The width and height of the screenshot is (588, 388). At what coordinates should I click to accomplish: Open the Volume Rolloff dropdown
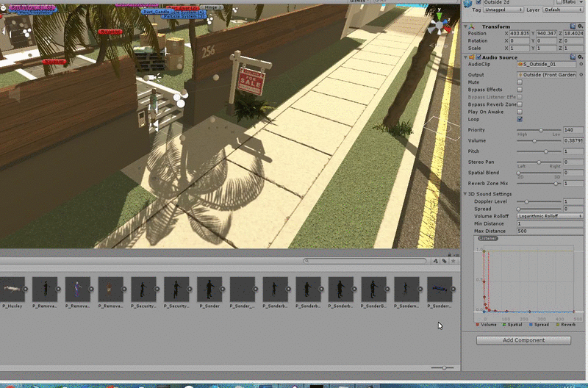click(550, 216)
